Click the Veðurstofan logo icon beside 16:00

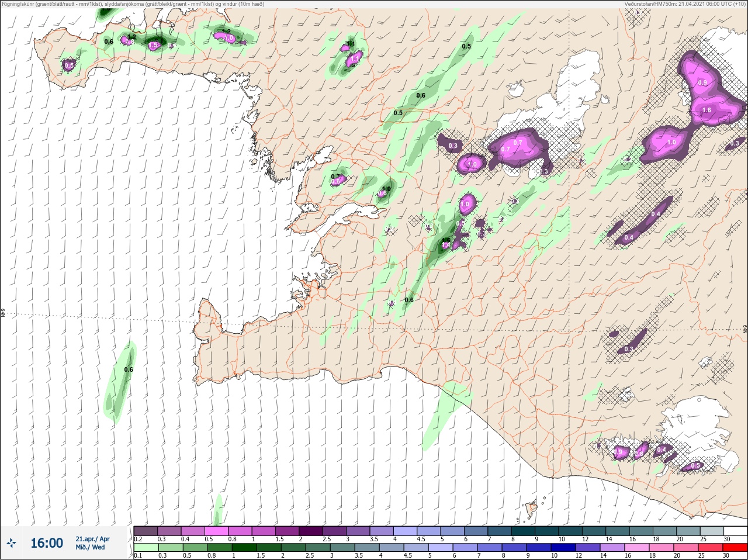coord(12,544)
